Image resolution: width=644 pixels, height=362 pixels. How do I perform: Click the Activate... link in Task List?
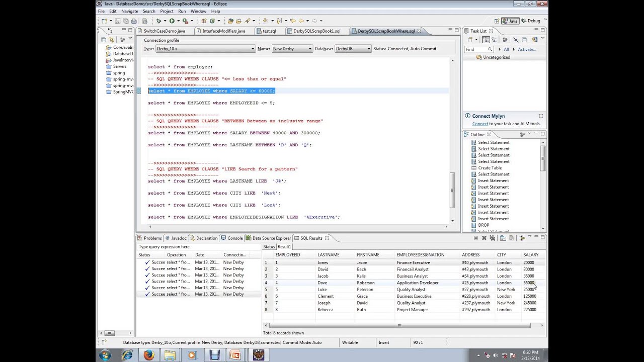coord(527,49)
